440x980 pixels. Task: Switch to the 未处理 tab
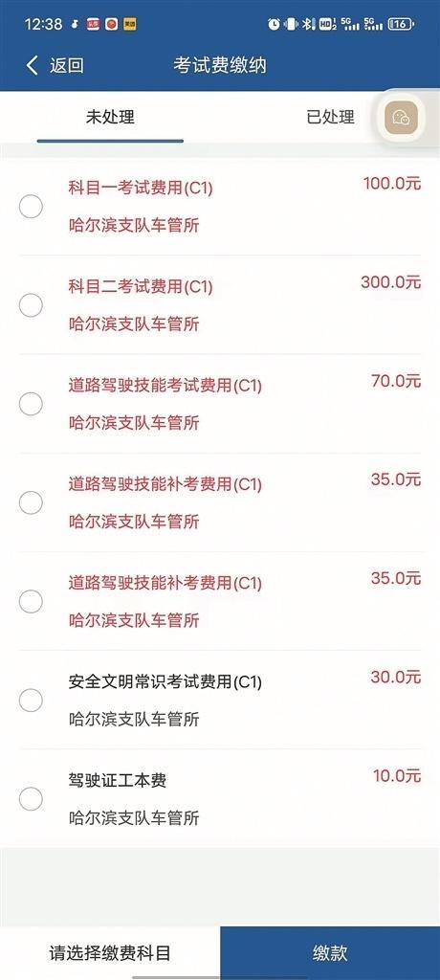110,117
